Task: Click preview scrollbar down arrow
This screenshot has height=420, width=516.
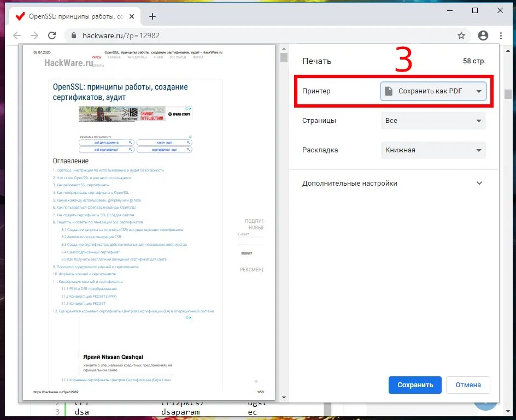Action: 284,397
